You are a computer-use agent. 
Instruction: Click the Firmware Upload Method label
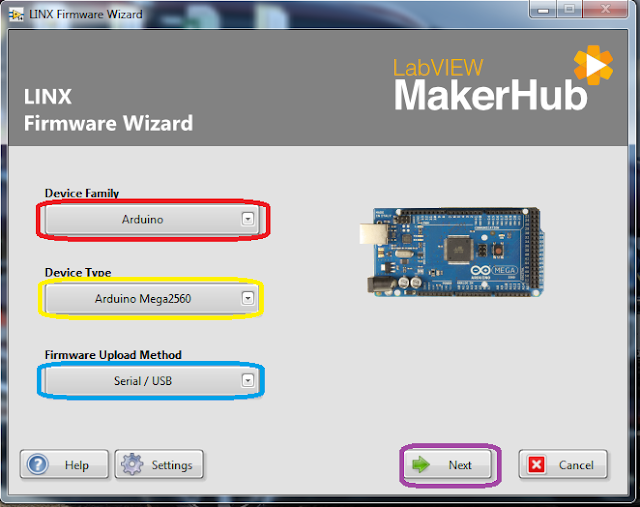(113, 355)
